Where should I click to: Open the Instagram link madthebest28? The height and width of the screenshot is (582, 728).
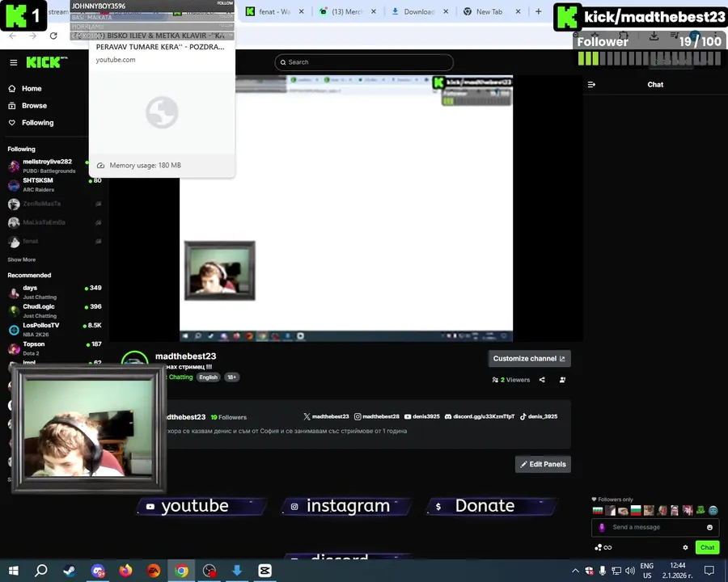[x=376, y=416]
